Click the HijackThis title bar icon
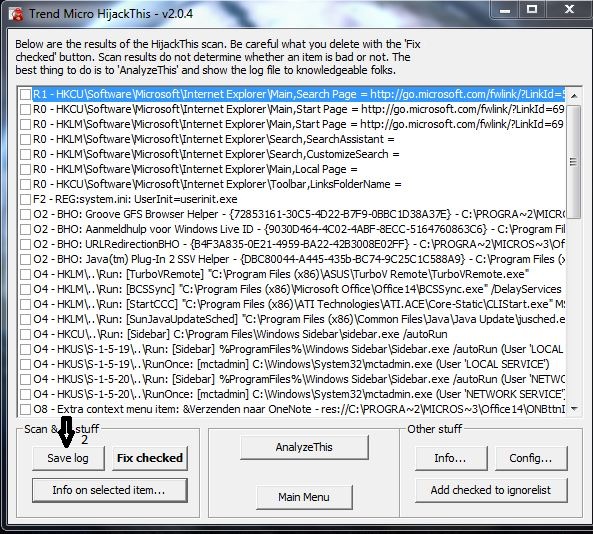The width and height of the screenshot is (593, 534). click(x=16, y=14)
